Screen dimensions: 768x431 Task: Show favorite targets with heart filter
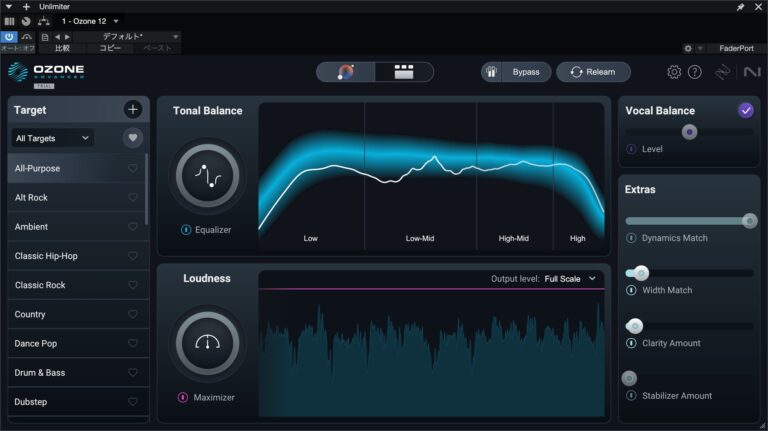coord(133,138)
